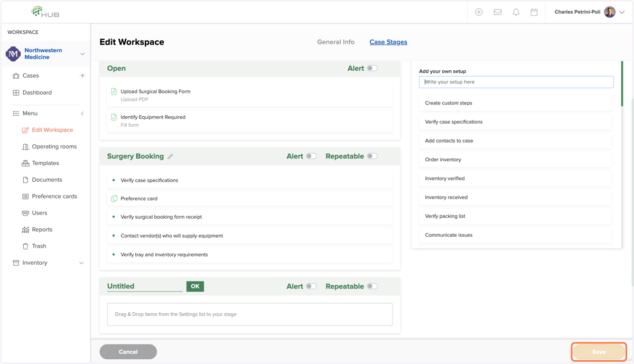The height and width of the screenshot is (364, 634).
Task: Confirm stage name with OK button
Action: [195, 286]
